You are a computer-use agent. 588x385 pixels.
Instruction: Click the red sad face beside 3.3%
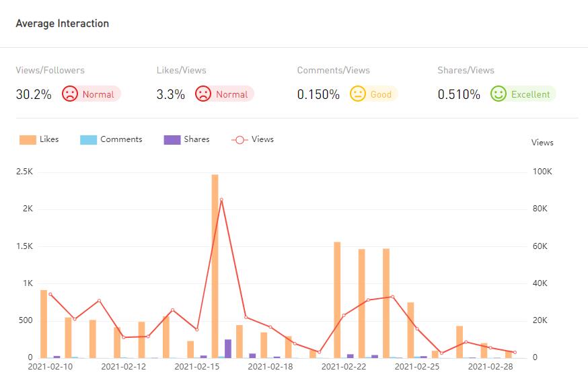pos(203,94)
